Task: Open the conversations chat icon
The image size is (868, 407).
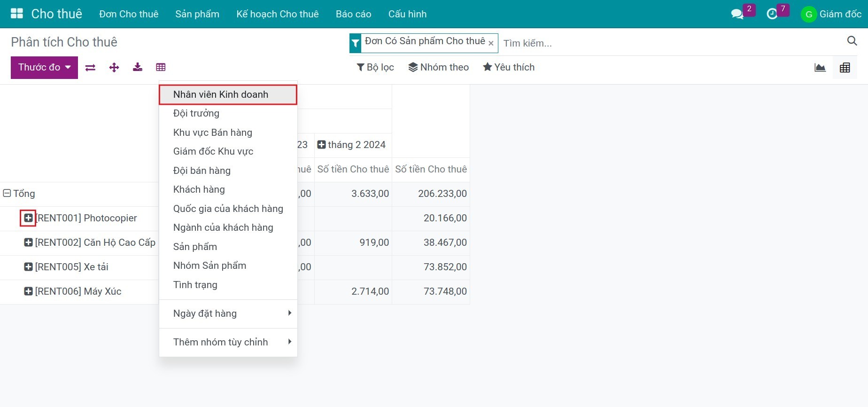Action: coord(737,14)
